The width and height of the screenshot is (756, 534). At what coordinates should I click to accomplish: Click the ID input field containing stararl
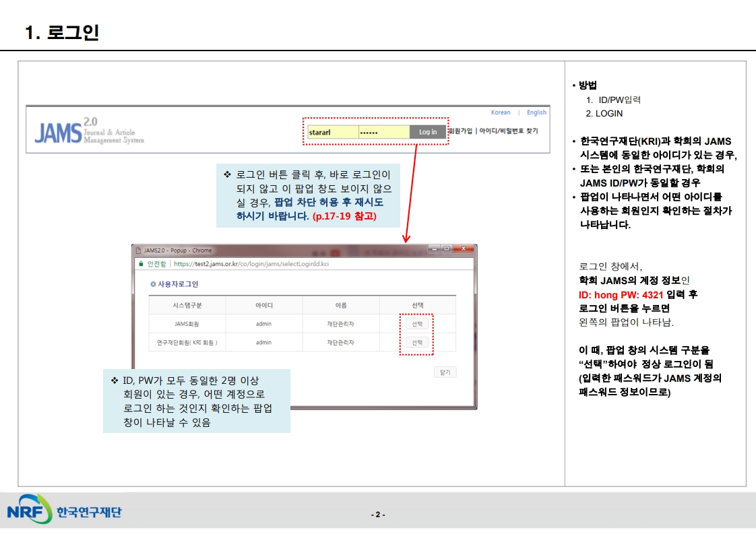[333, 132]
